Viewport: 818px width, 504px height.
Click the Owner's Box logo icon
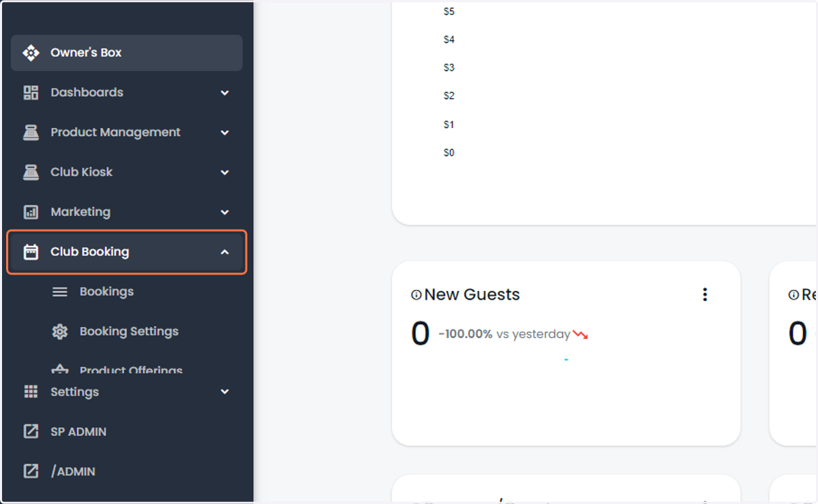coord(31,53)
